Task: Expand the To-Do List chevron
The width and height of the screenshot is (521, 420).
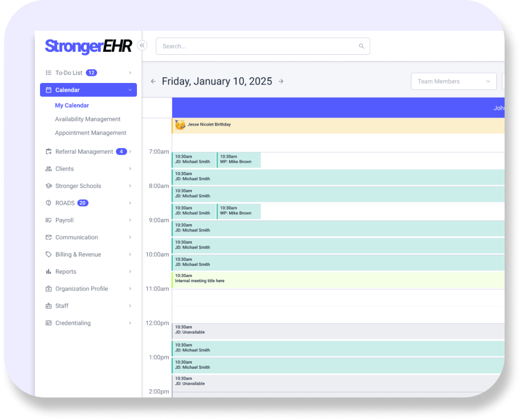Action: [130, 73]
